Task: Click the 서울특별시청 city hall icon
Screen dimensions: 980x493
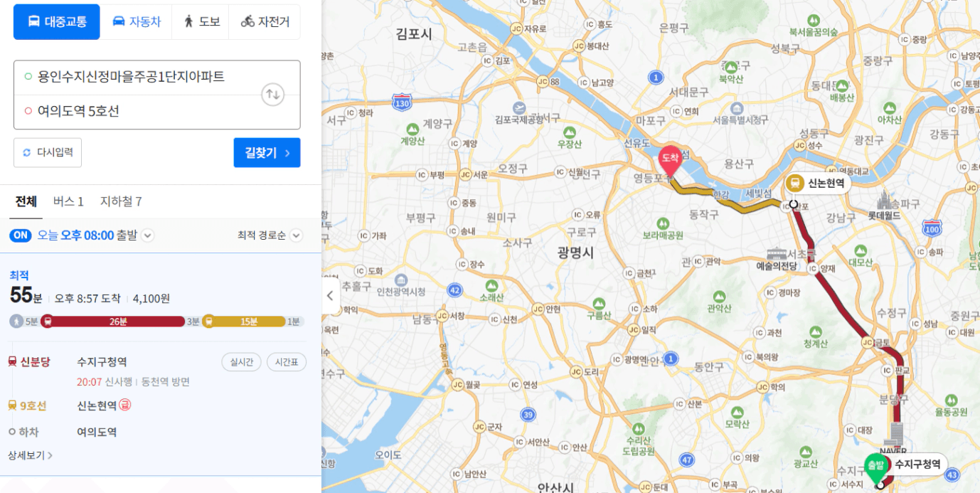Action: click(x=737, y=109)
